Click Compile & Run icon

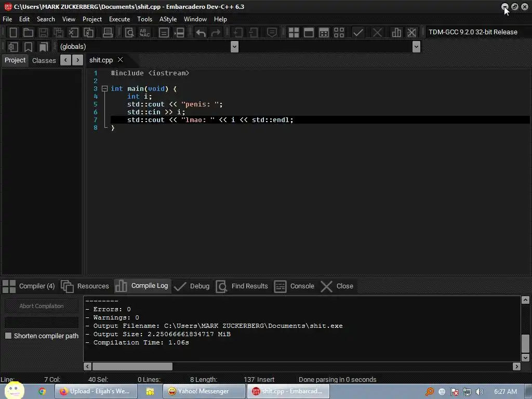click(x=324, y=33)
